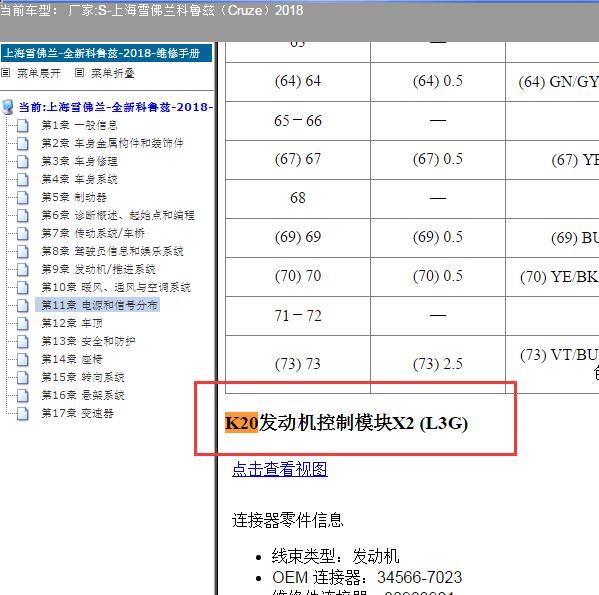The width and height of the screenshot is (599, 595).
Task: Click table cell (73) 2.5
Action: [438, 364]
